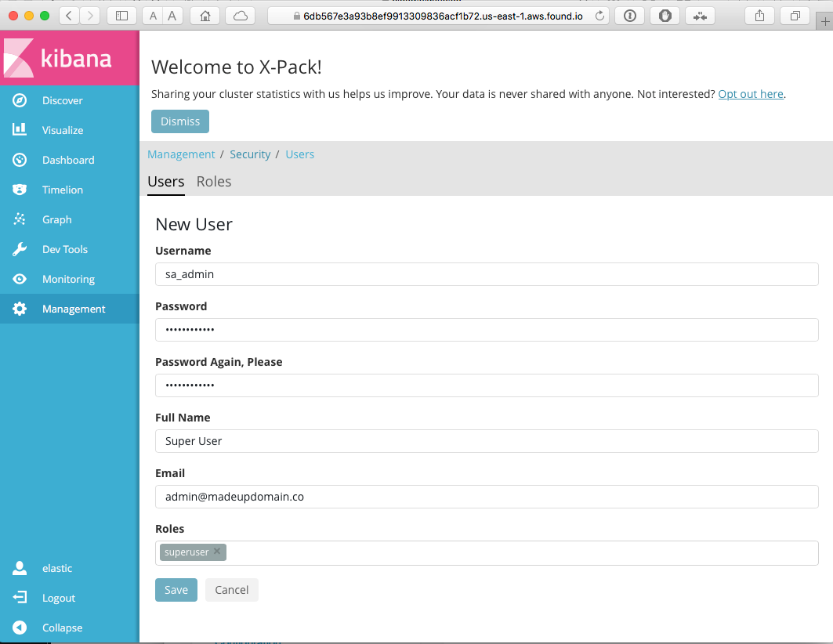Open the shield extension icon

click(x=665, y=16)
